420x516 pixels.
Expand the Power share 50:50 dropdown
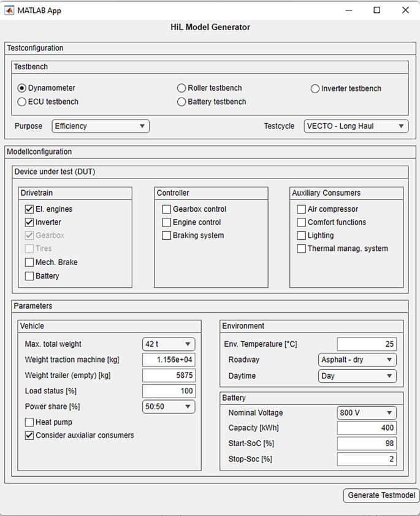pos(169,407)
